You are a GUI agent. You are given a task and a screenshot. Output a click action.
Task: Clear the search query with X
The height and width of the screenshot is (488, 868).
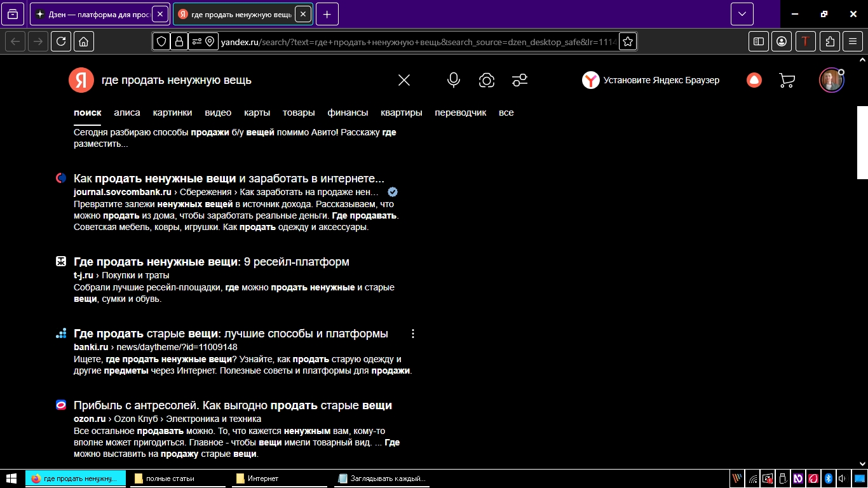tap(404, 80)
